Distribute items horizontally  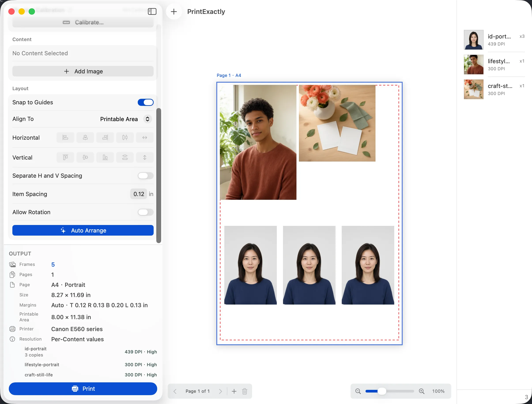pyautogui.click(x=125, y=137)
